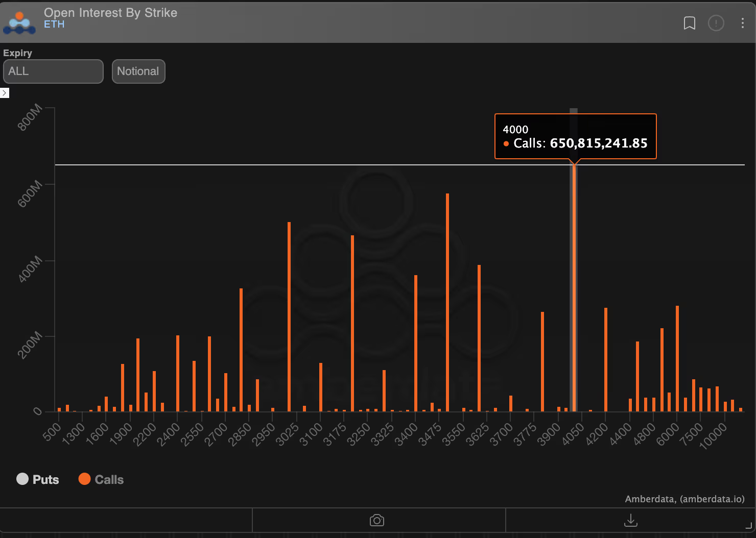Screen dimensions: 756x538
Task: Click the grey Puts legend color dot
Action: pos(22,479)
